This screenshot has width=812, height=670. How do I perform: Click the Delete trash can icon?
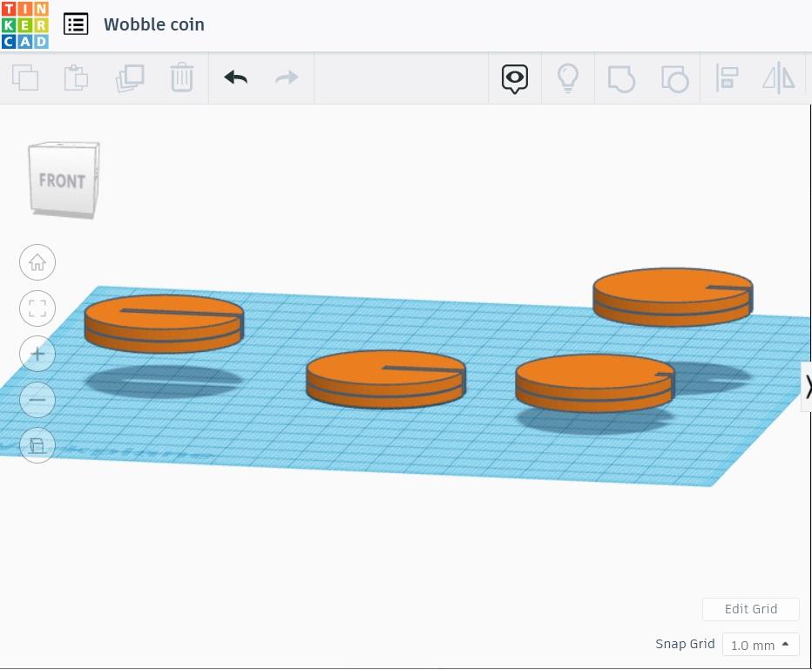[x=182, y=78]
